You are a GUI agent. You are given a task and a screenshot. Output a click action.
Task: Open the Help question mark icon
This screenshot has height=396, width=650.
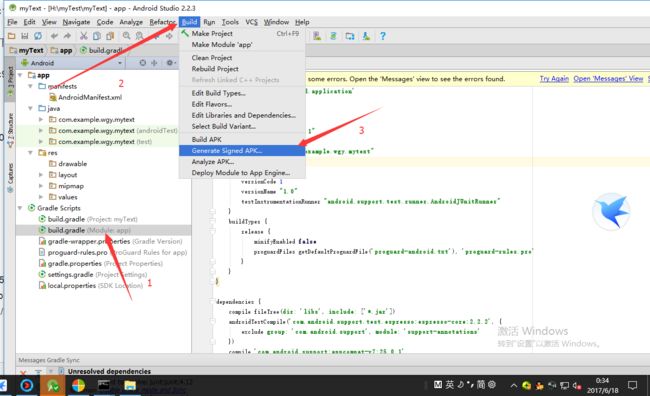(x=383, y=36)
